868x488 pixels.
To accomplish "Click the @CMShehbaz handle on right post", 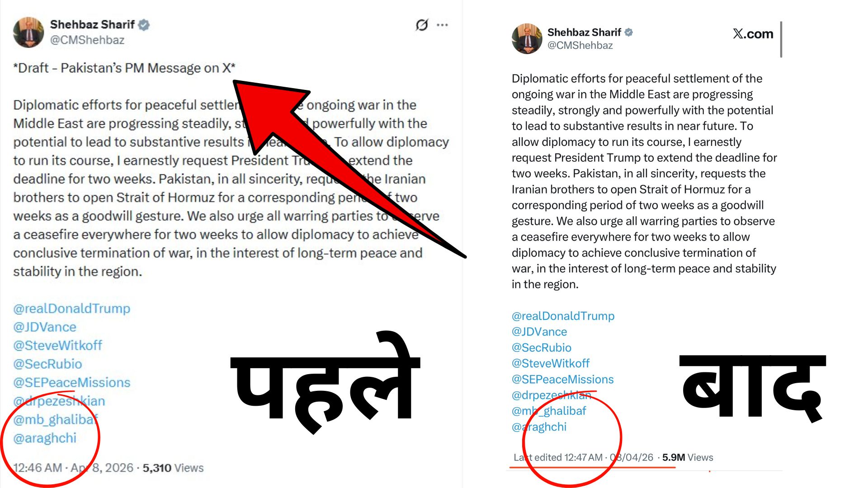I will click(580, 46).
